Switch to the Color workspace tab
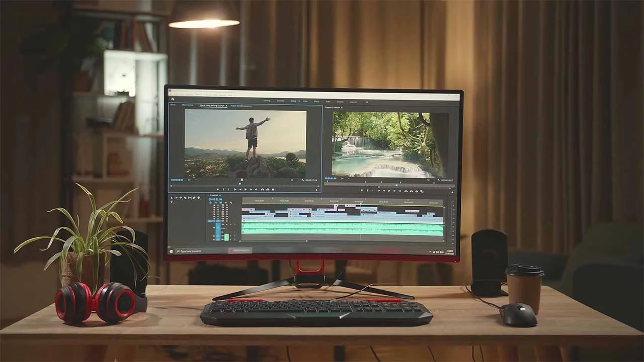 click(305, 101)
